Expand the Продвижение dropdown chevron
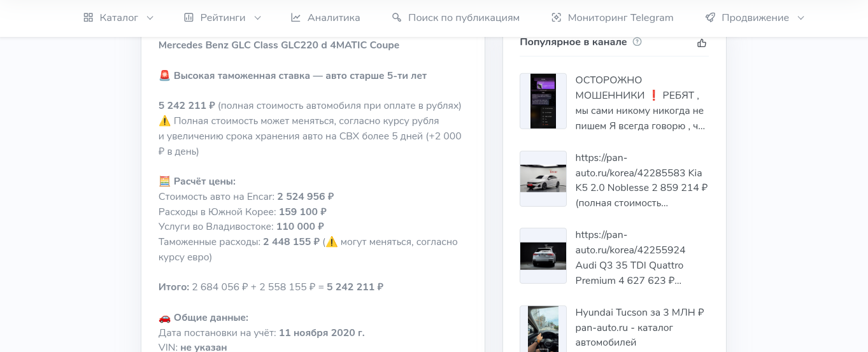This screenshot has width=868, height=352. (801, 18)
